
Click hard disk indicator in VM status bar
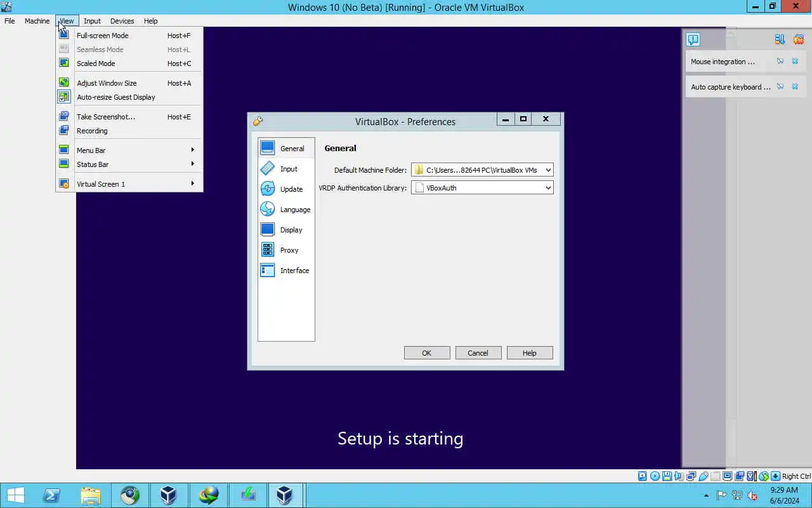pos(642,476)
